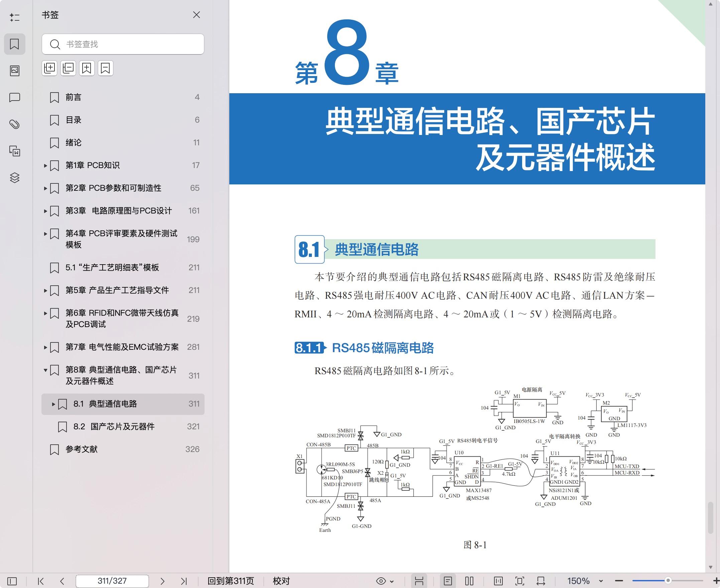Image resolution: width=720 pixels, height=588 pixels.
Task: Expand 第7章 电气性能及EMC试验方案 bookmark
Action: point(45,347)
